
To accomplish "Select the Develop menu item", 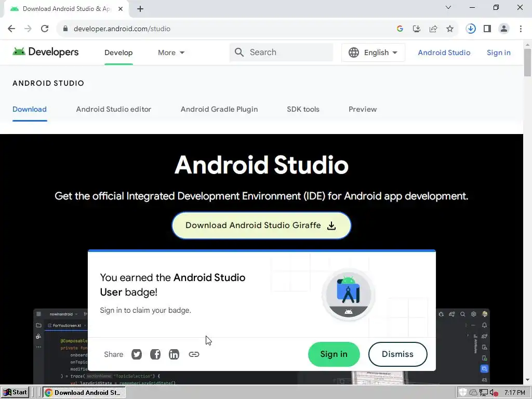I will coord(118,52).
